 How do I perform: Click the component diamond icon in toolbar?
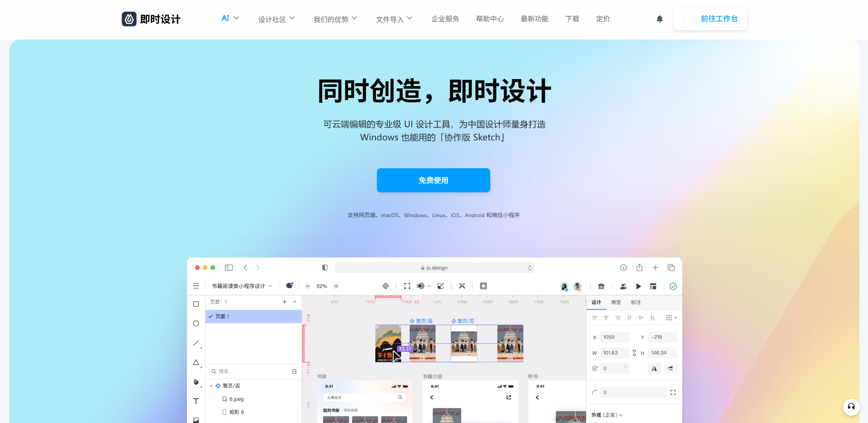pyautogui.click(x=386, y=286)
